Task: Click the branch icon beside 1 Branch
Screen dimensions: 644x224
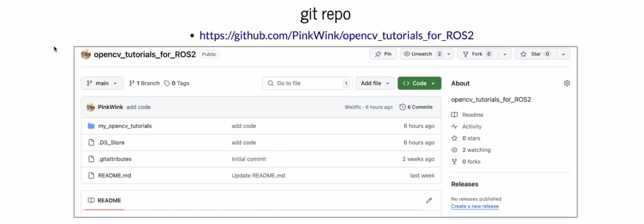Action: coord(132,83)
